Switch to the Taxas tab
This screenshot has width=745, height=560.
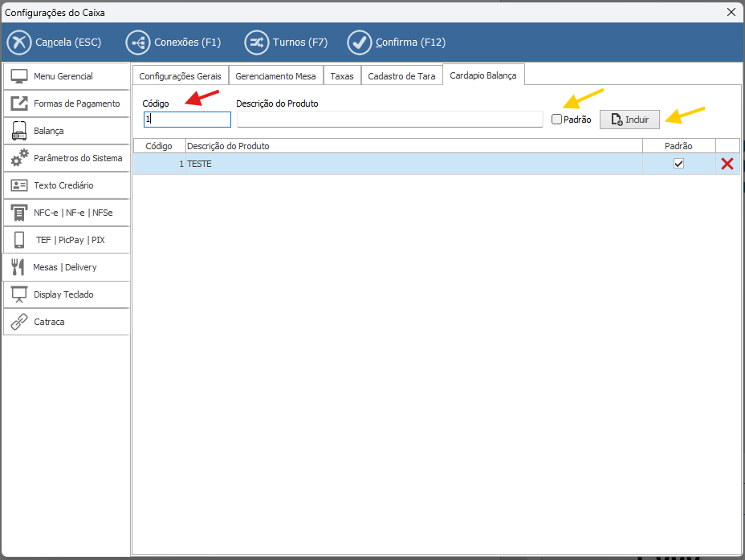[x=342, y=76]
